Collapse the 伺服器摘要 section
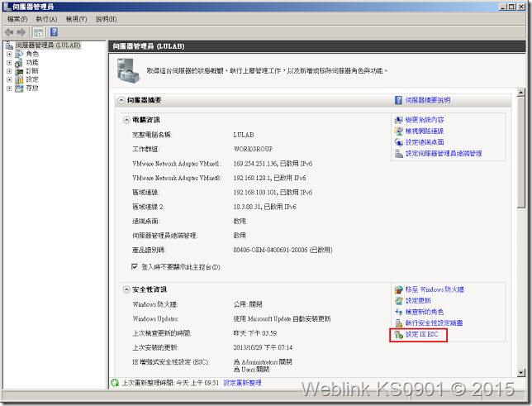The height and width of the screenshot is (406, 532). (121, 100)
